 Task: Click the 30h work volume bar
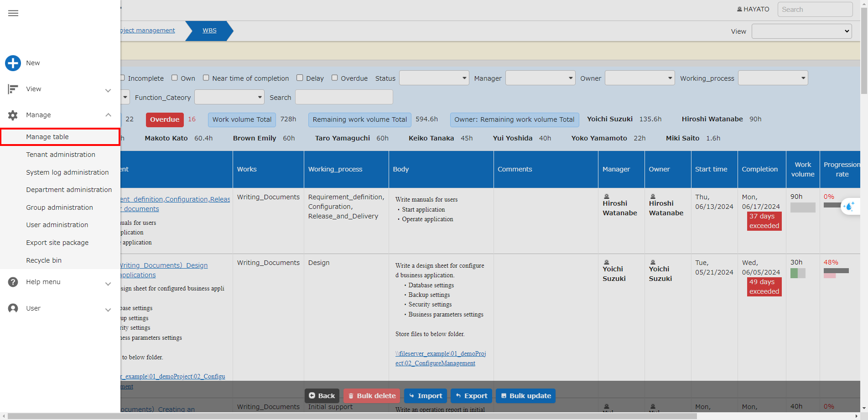pos(798,273)
